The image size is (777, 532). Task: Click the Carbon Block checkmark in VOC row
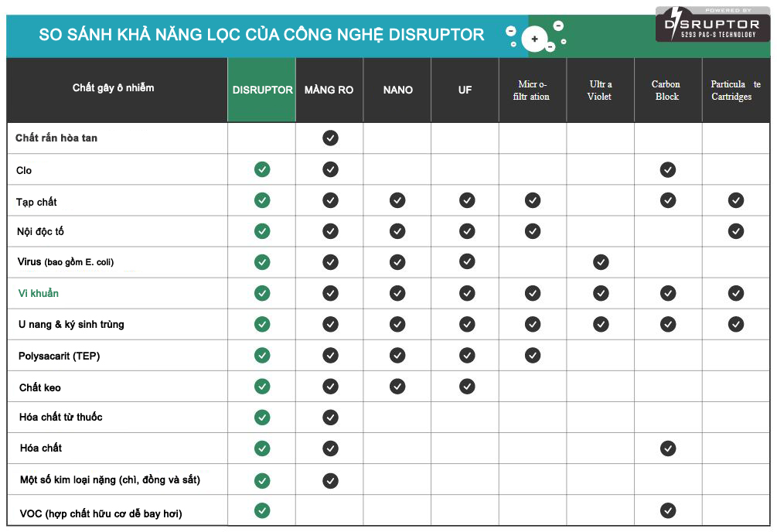pyautogui.click(x=668, y=510)
